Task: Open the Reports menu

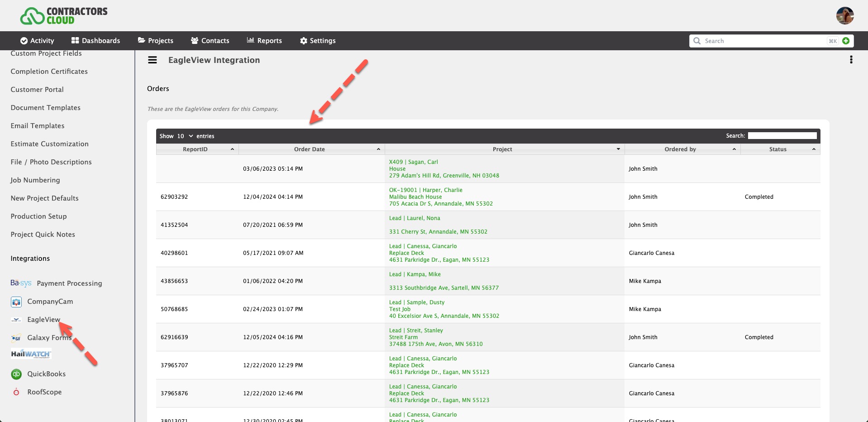Action: click(264, 41)
